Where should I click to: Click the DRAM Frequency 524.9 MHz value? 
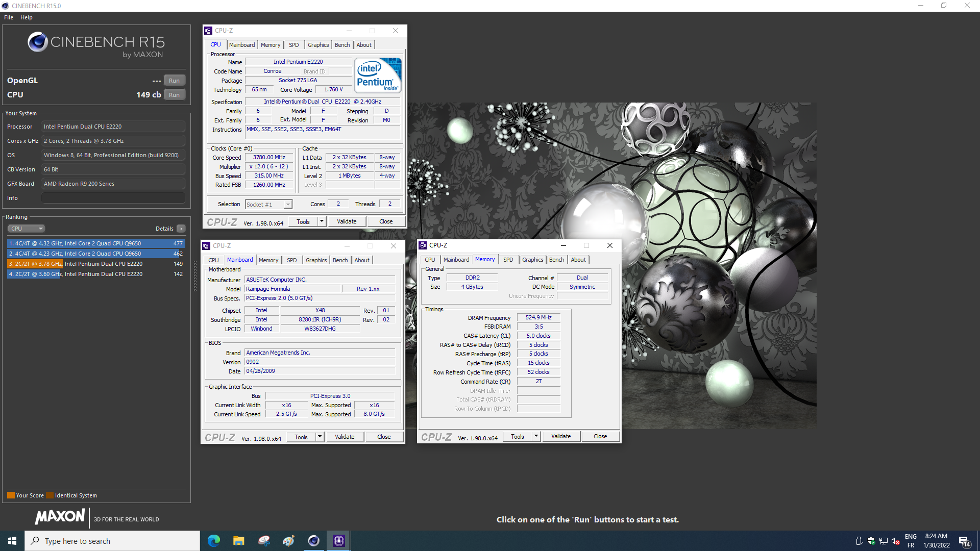pyautogui.click(x=538, y=317)
